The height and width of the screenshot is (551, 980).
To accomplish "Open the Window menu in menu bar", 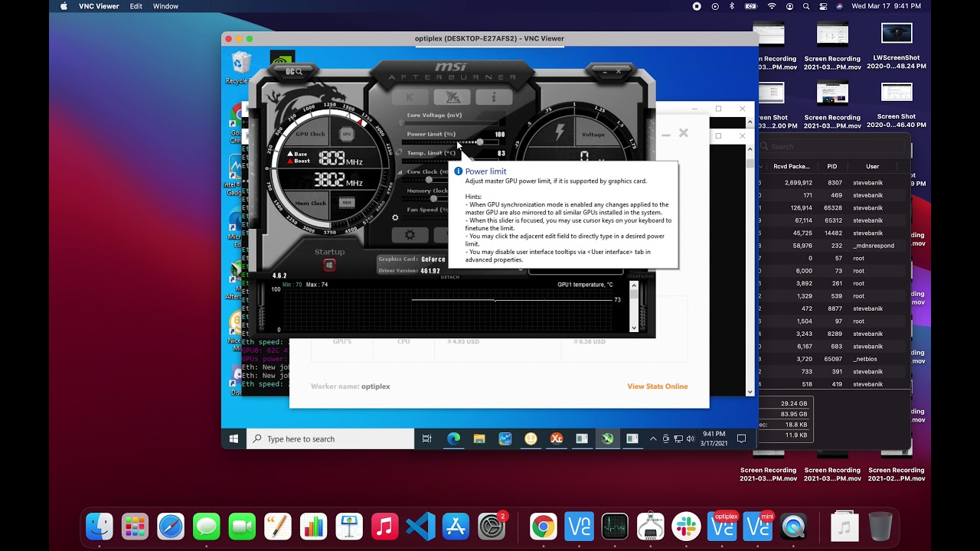I will [x=165, y=6].
